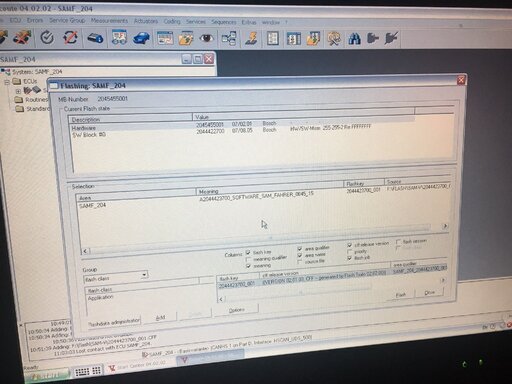Click the round checkmark toolbar icon
The image size is (512, 384).
pos(47,37)
